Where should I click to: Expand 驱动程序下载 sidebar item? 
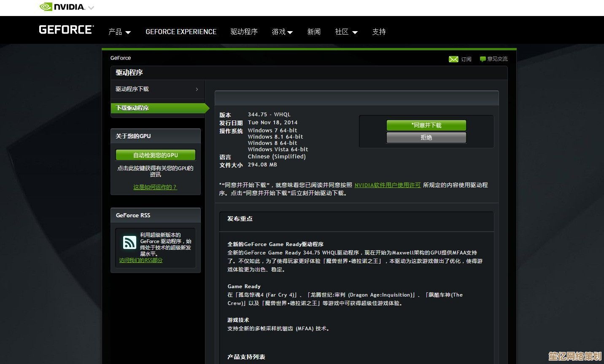coord(157,89)
